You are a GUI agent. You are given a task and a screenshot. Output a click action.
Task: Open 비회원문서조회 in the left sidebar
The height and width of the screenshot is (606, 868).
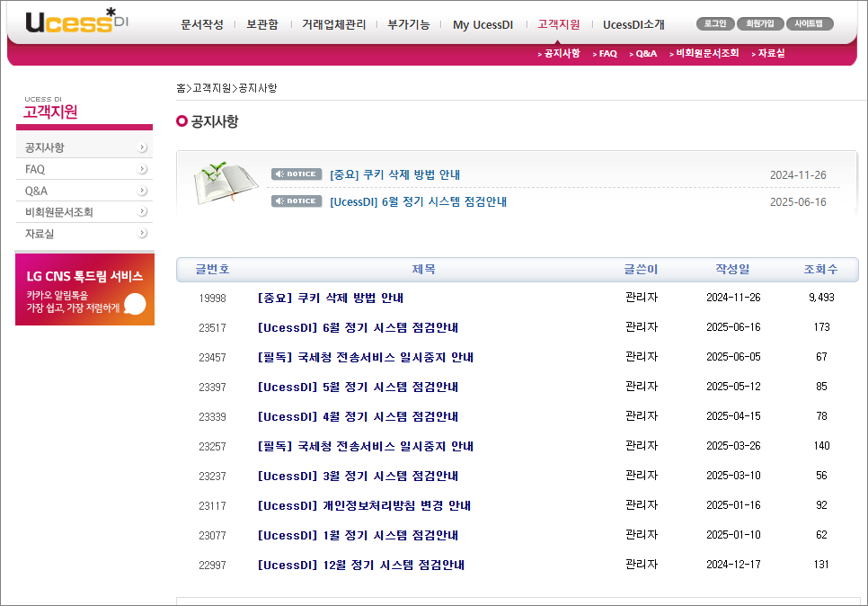click(84, 211)
